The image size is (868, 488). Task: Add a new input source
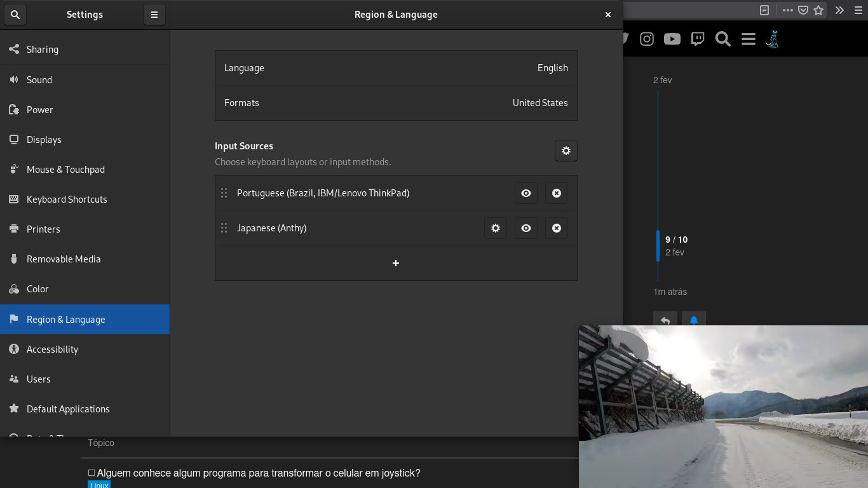point(395,263)
